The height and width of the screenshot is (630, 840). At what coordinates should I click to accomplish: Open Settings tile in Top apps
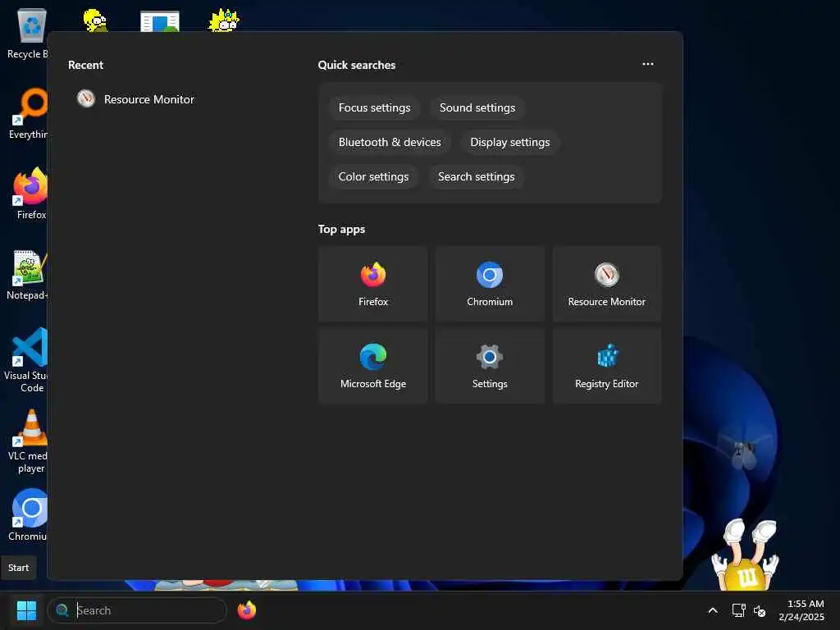(x=490, y=366)
